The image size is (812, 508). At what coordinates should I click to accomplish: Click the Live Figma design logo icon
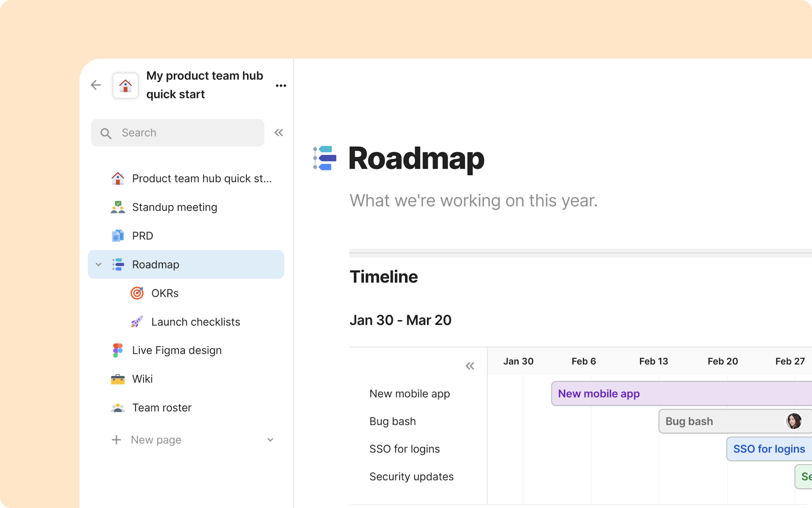[x=118, y=350]
